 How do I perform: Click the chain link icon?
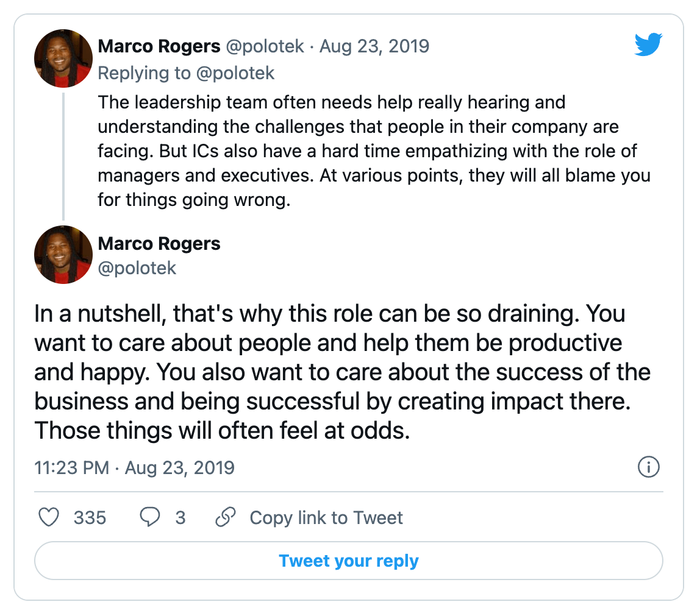226,517
